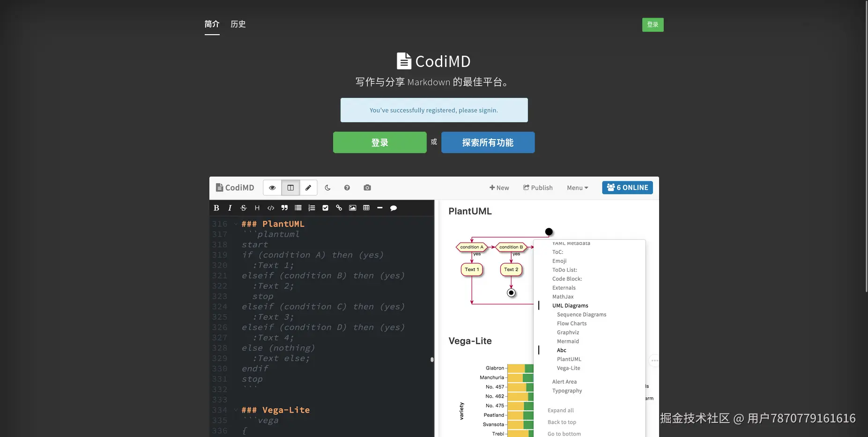This screenshot has height=437, width=868.
Task: Open the 简介 tab
Action: [212, 24]
